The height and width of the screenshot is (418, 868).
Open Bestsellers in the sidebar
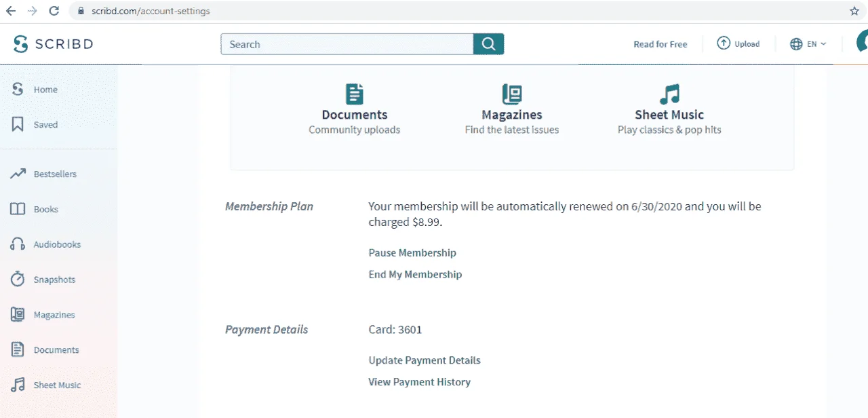pos(55,174)
